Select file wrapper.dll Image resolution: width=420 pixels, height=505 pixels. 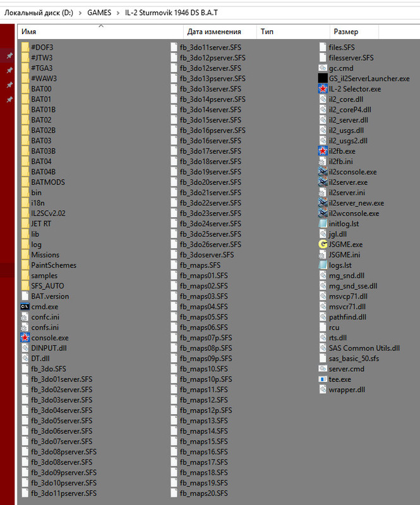(347, 389)
